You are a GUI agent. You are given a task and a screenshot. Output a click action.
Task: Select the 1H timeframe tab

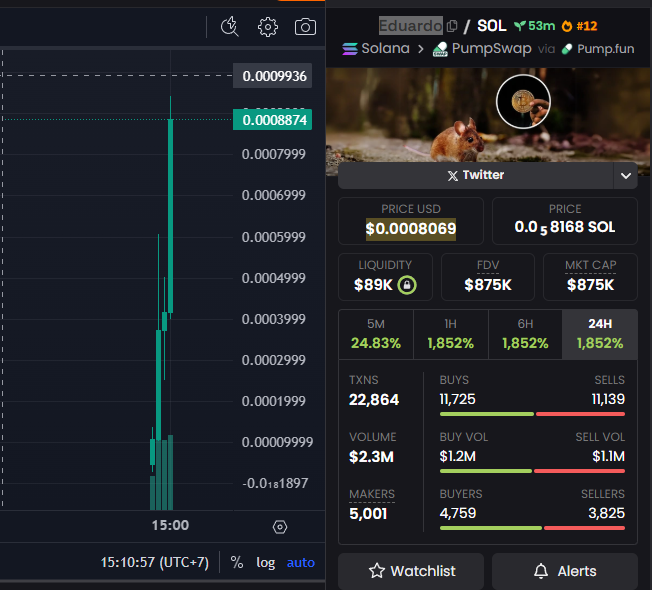point(451,334)
